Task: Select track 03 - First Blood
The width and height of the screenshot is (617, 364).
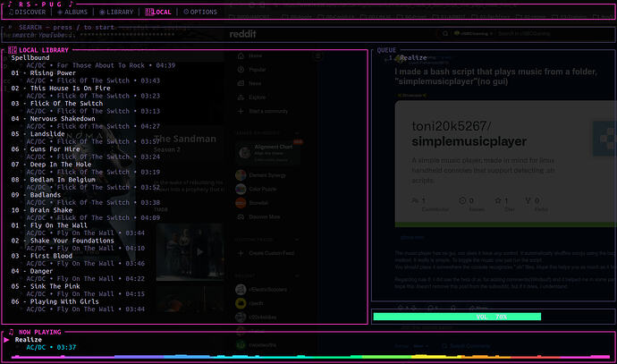Action: tap(42, 256)
